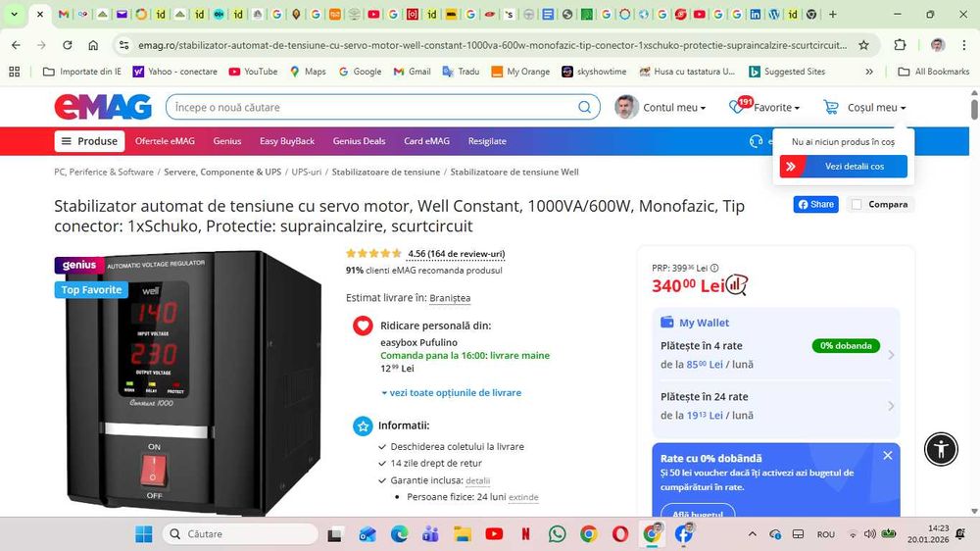Close the Rate cu 0% dobândă banner
This screenshot has height=551, width=980.
pyautogui.click(x=888, y=456)
